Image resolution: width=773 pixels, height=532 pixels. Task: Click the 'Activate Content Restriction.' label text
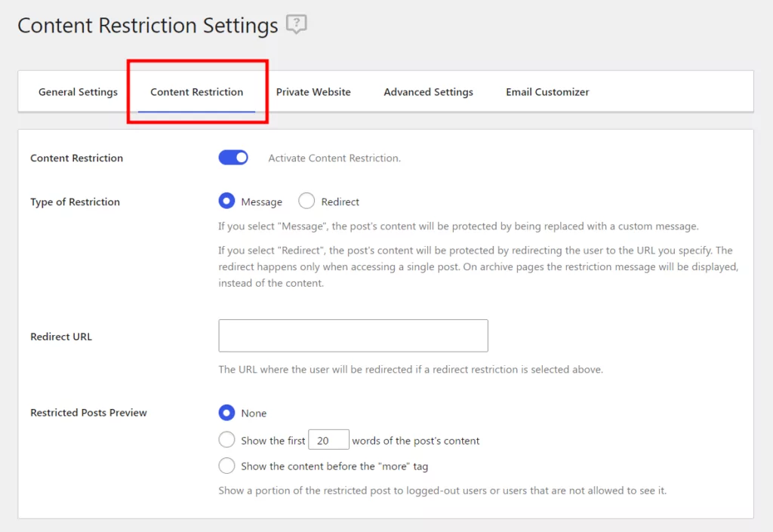point(334,158)
